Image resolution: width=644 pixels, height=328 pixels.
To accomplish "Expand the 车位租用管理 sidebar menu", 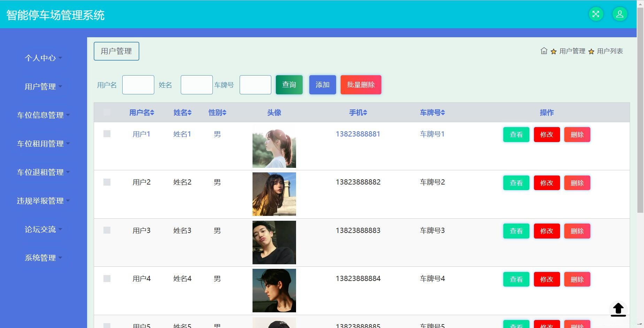I will (43, 143).
